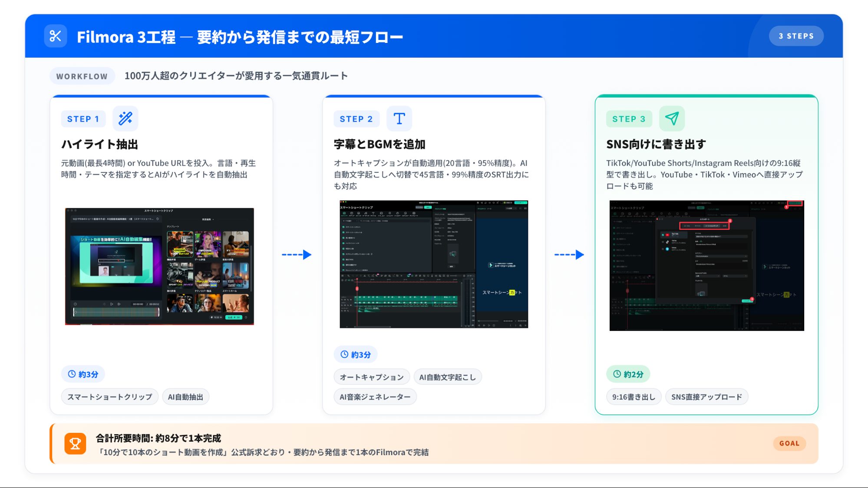Open the Step 2 timeline editor screenshot

point(434,264)
